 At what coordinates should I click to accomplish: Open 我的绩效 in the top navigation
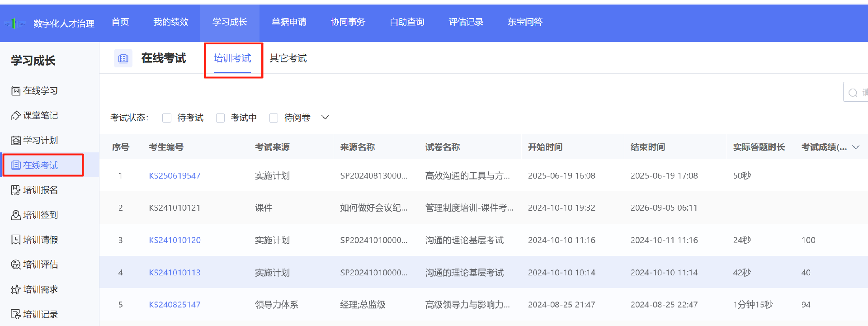tap(170, 22)
